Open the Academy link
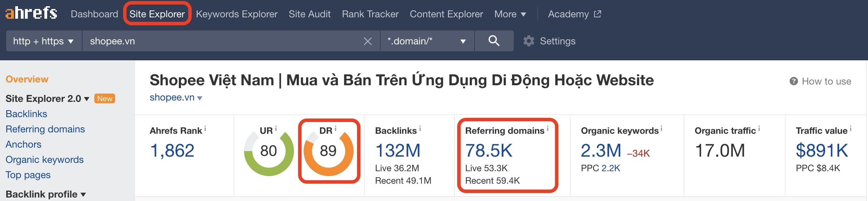The image size is (868, 201). [x=568, y=14]
